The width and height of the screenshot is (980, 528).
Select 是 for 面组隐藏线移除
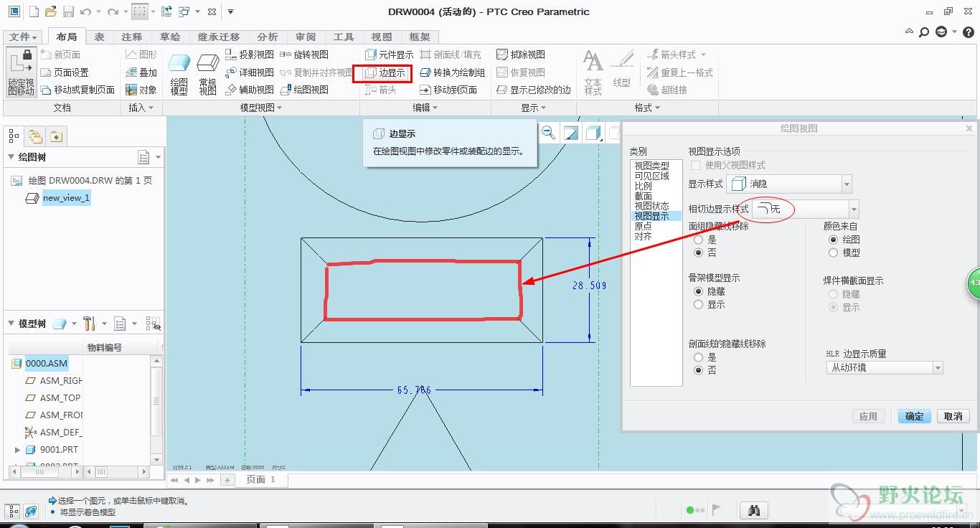pos(699,240)
